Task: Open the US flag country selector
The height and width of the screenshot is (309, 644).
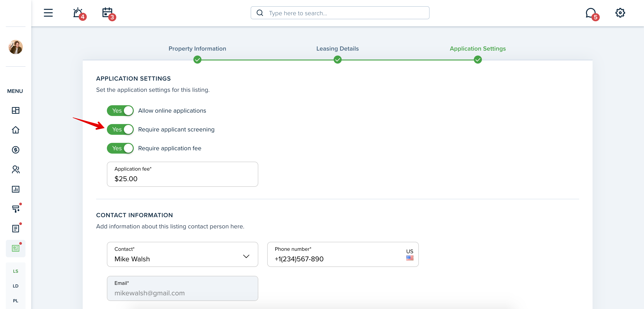Action: pos(409,254)
